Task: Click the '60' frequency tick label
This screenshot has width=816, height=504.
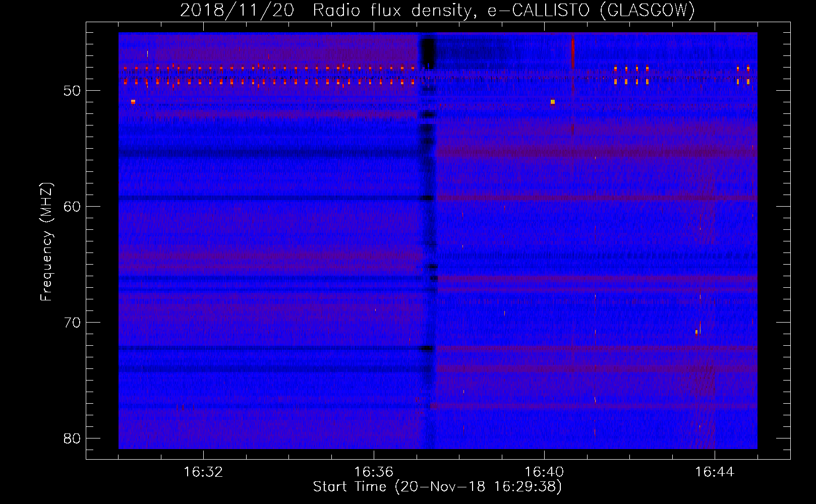Action: [x=72, y=207]
